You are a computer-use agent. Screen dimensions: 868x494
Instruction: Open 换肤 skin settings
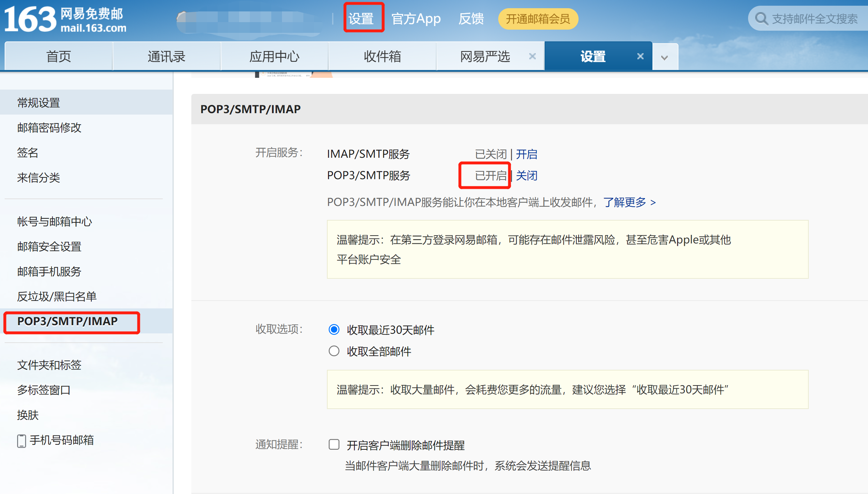(x=28, y=415)
